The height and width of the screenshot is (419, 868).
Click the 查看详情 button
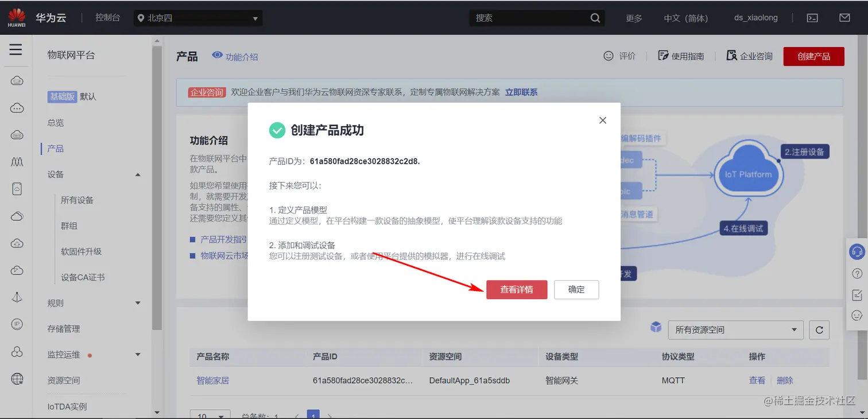[517, 290]
